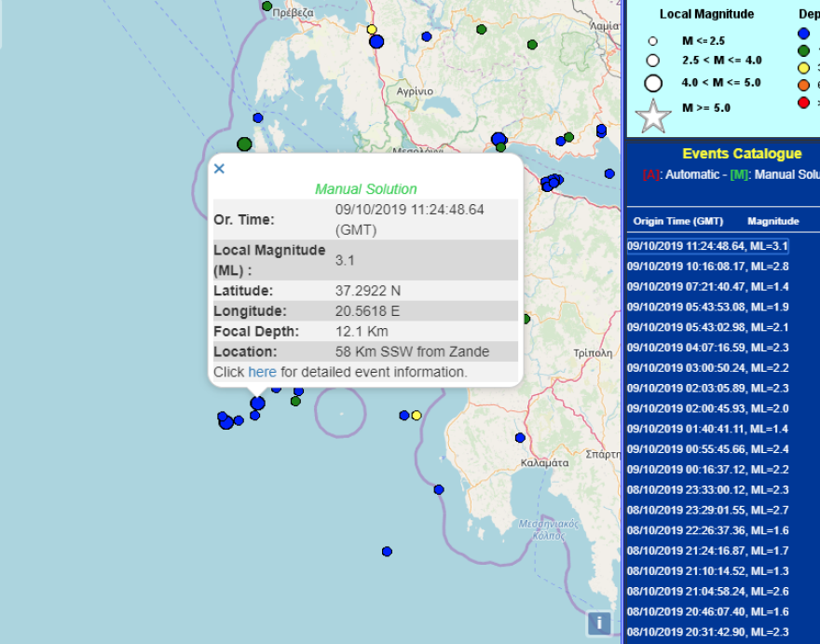
Task: Select the southernmost blue earthquake marker at sea
Action: pos(387,552)
